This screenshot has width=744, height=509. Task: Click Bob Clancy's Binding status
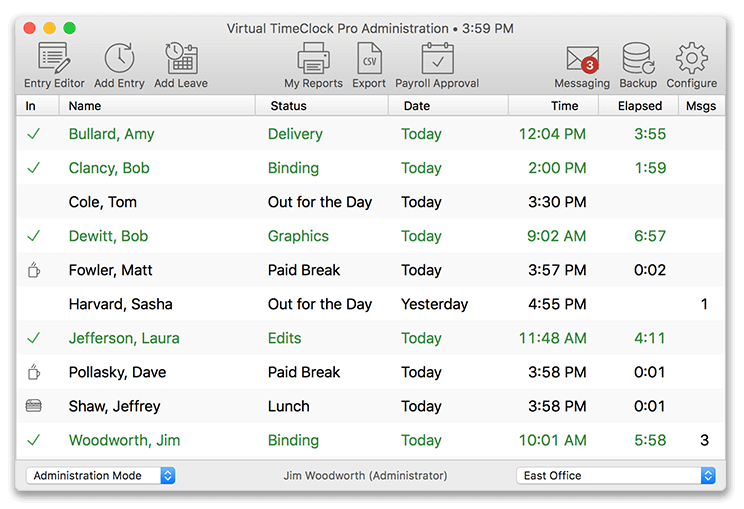click(x=293, y=168)
